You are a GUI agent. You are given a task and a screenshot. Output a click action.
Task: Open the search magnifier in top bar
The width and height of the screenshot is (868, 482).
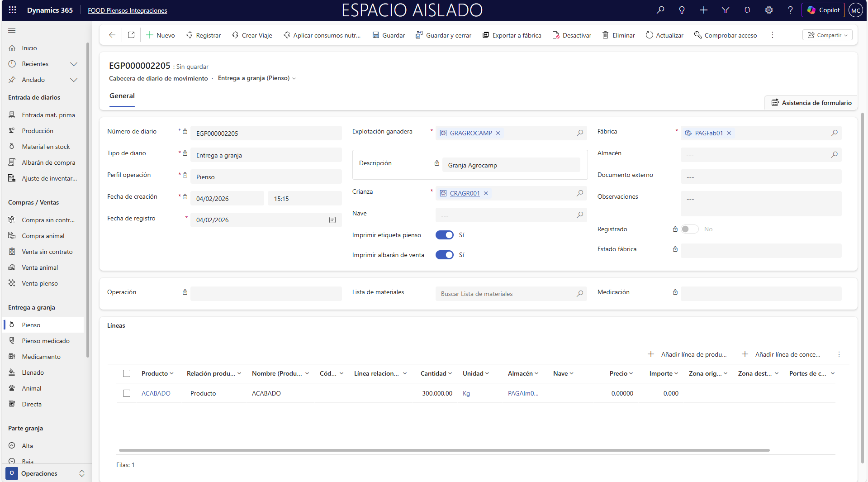coord(660,10)
